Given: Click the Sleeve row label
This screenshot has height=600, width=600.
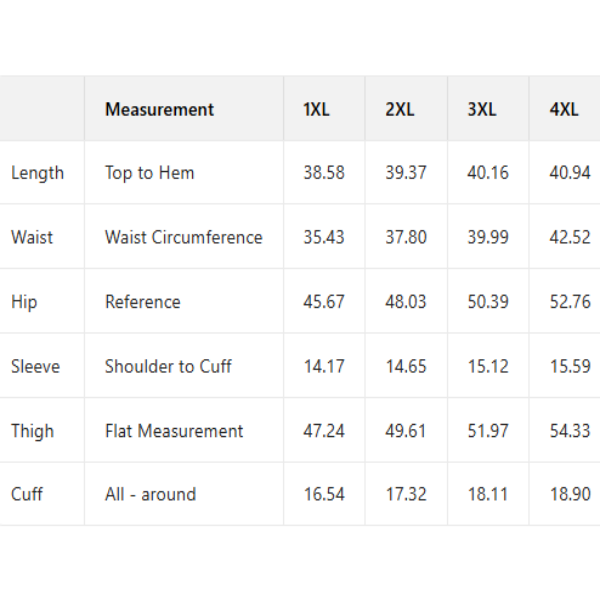Looking at the screenshot, I should (35, 367).
